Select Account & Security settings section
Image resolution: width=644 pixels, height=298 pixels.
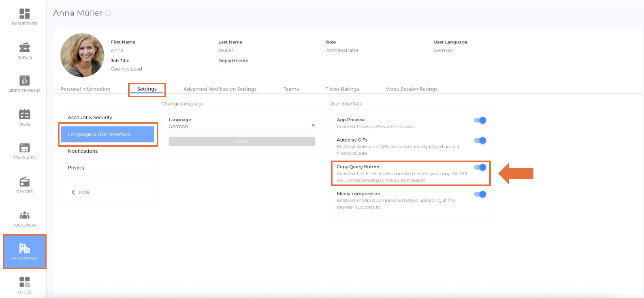tap(90, 118)
